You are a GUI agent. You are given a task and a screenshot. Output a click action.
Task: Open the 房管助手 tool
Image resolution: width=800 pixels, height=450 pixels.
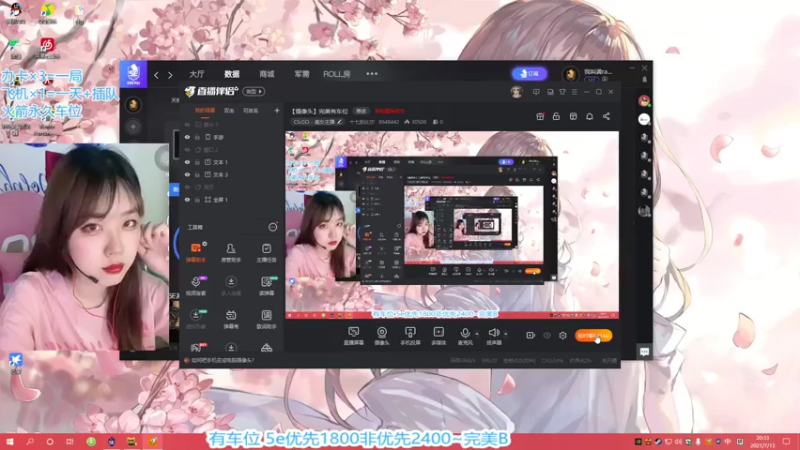click(x=231, y=253)
